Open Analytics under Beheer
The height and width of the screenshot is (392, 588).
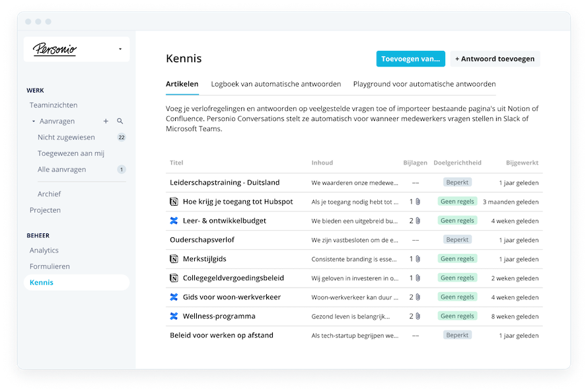pos(44,250)
